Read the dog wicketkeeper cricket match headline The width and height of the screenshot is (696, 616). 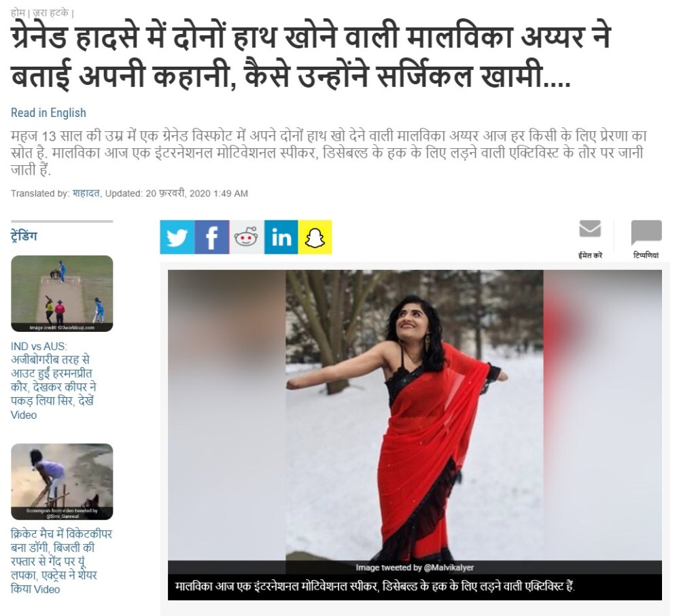(61, 562)
